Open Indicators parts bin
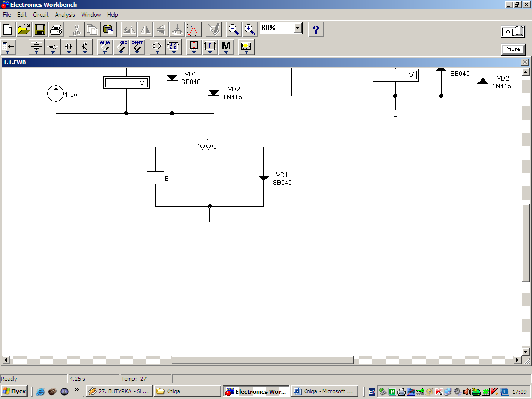The width and height of the screenshot is (532, 399). (194, 47)
